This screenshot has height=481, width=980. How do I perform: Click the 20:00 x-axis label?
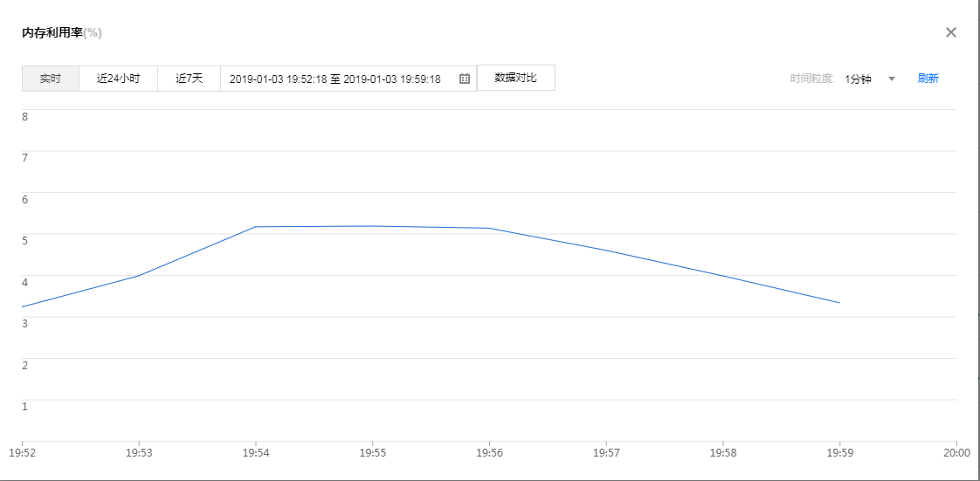pos(956,453)
